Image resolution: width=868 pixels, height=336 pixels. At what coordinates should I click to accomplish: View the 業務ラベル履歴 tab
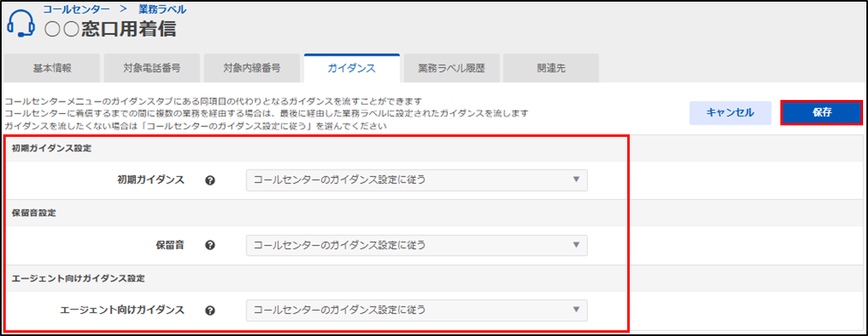click(x=451, y=69)
